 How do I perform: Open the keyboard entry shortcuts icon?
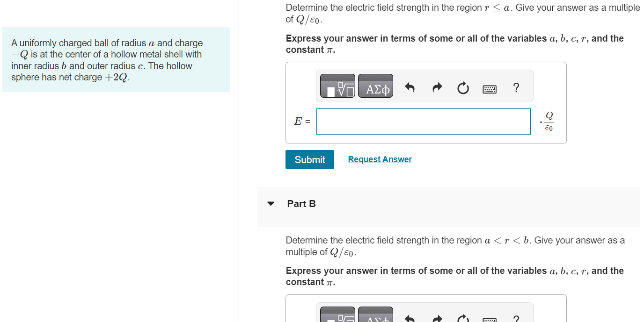489,88
